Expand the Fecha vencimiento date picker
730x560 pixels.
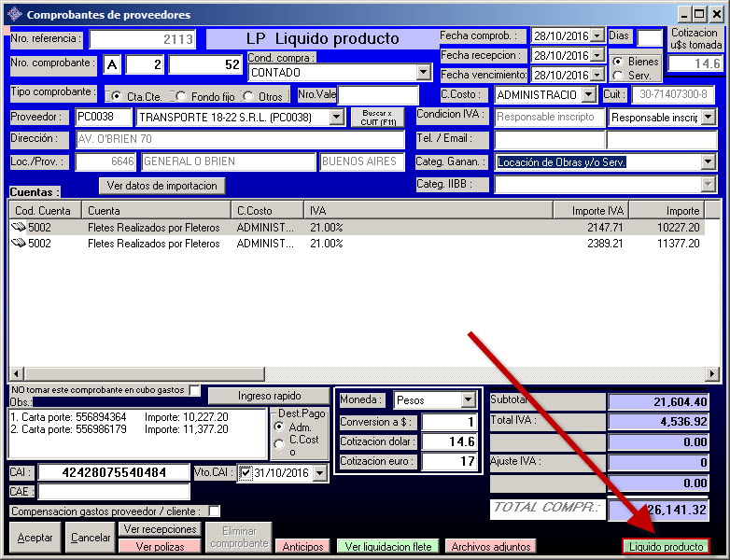pos(597,75)
